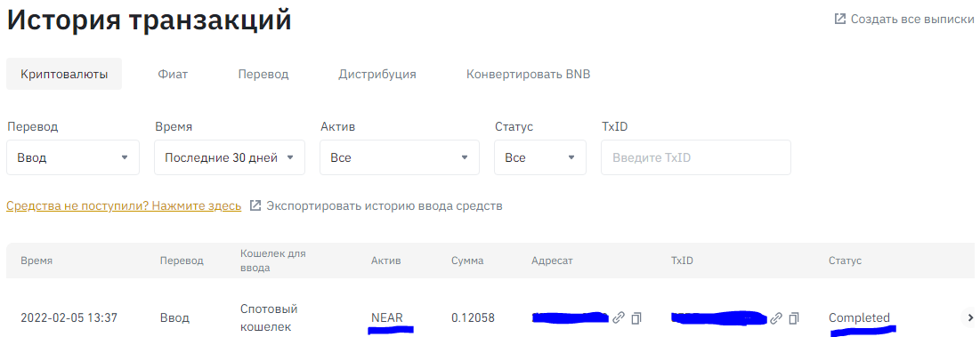980x337 pixels.
Task: Click the Кошелек для ввода column header
Action: pos(273,261)
